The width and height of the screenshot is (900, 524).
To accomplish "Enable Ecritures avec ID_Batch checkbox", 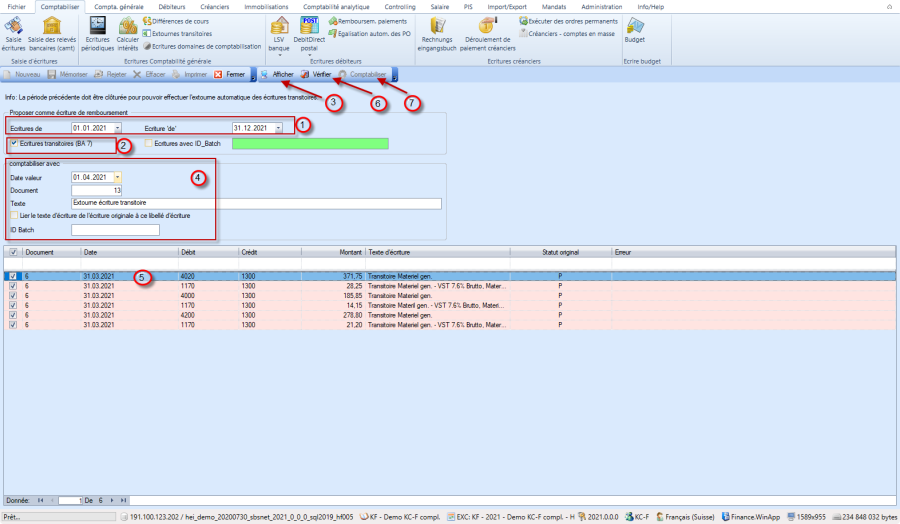I will tap(150, 144).
